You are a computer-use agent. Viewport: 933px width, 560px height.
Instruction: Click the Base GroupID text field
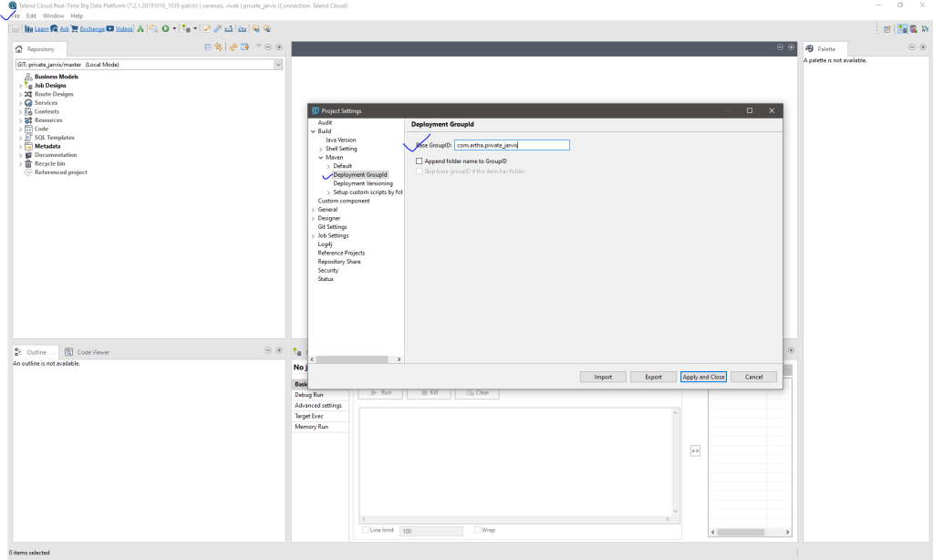511,145
